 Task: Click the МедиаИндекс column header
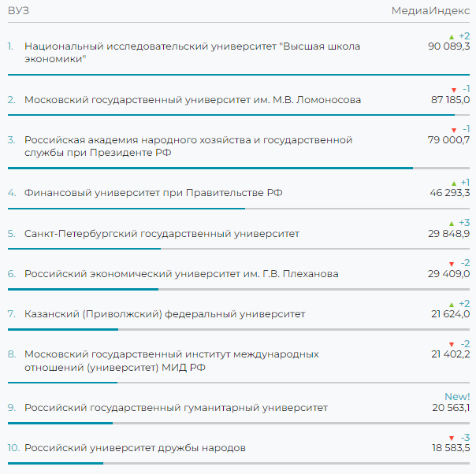coord(430,10)
